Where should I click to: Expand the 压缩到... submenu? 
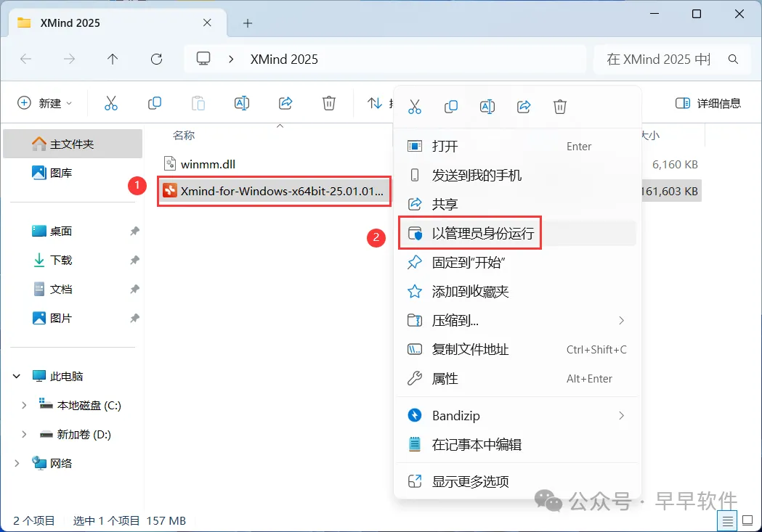tap(517, 320)
